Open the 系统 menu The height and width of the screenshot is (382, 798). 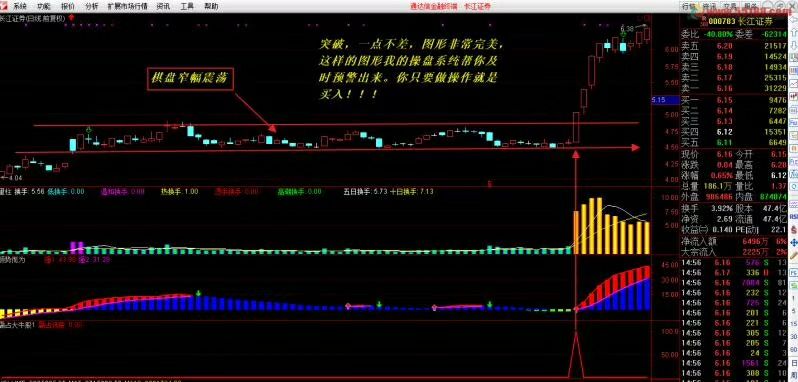coord(19,6)
